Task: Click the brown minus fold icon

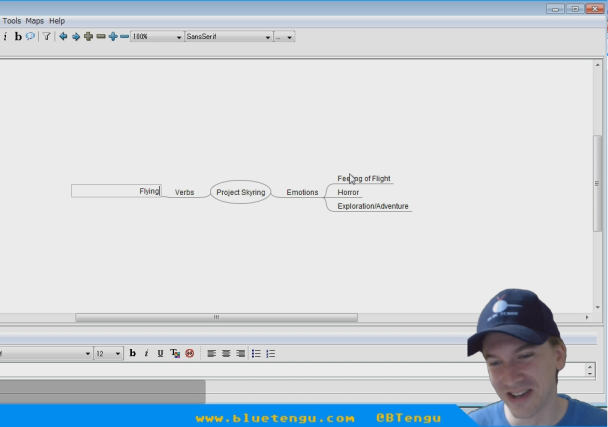Action: pyautogui.click(x=101, y=36)
